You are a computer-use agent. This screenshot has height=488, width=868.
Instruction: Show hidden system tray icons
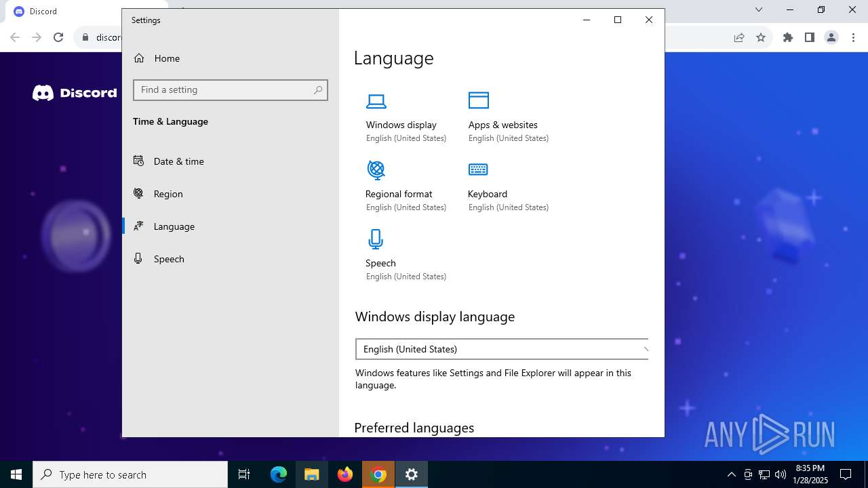point(731,474)
